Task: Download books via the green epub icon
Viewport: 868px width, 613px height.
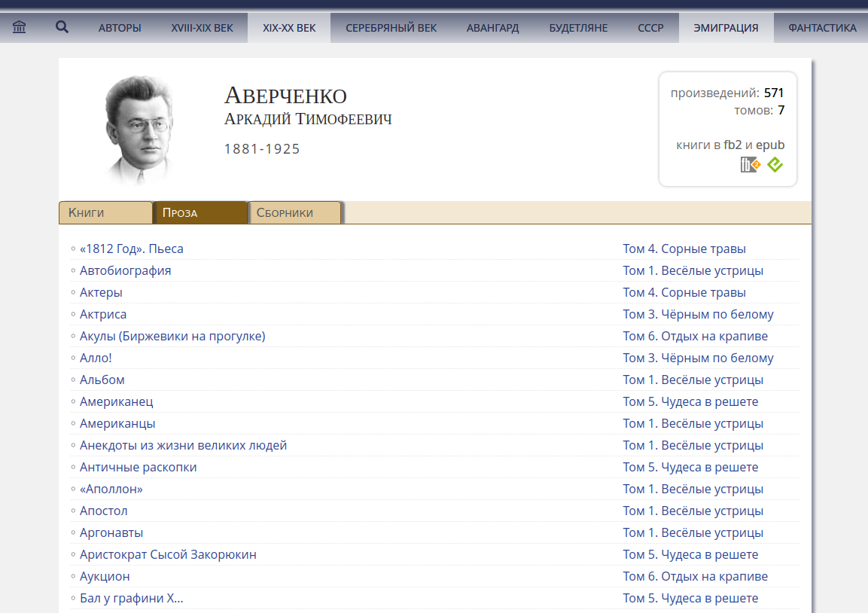Action: pyautogui.click(x=775, y=165)
